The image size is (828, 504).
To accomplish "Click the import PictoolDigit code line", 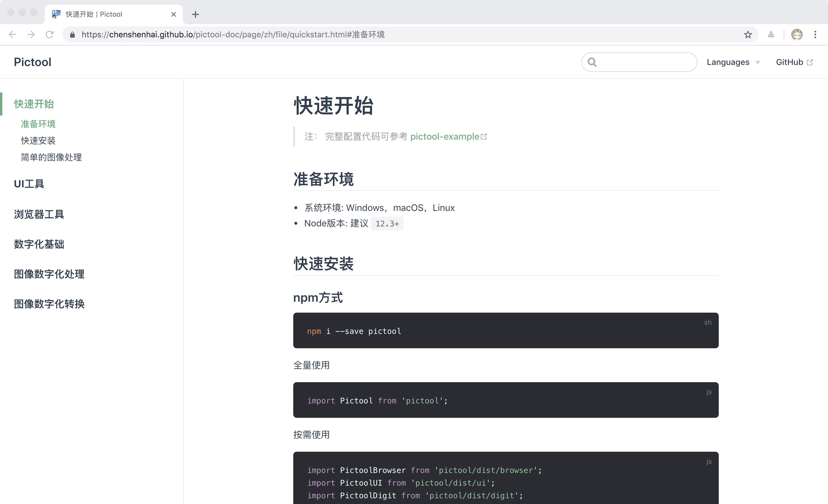I will click(x=415, y=495).
